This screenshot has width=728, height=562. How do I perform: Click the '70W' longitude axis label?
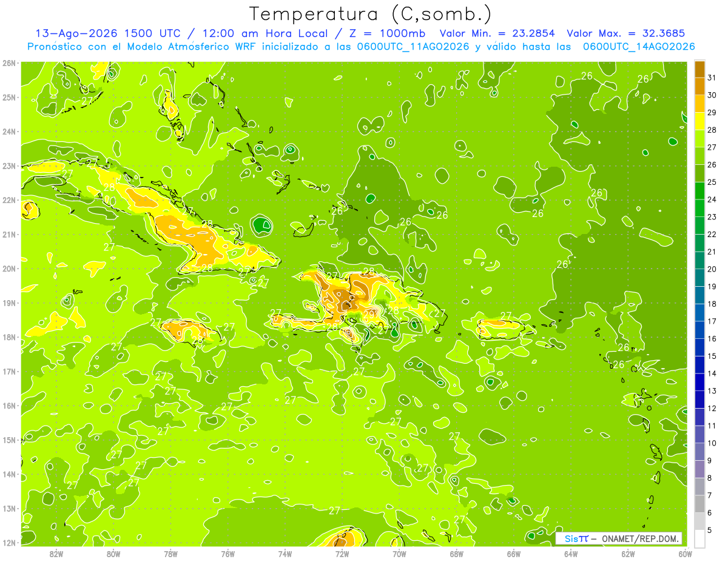[399, 554]
